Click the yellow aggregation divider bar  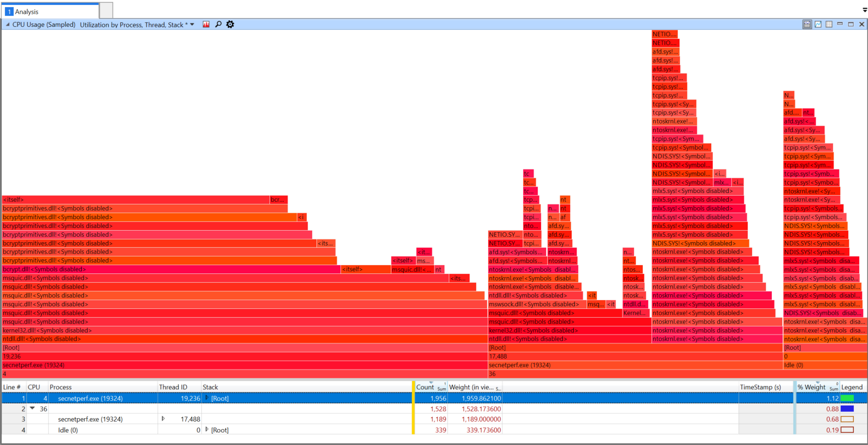[413, 409]
